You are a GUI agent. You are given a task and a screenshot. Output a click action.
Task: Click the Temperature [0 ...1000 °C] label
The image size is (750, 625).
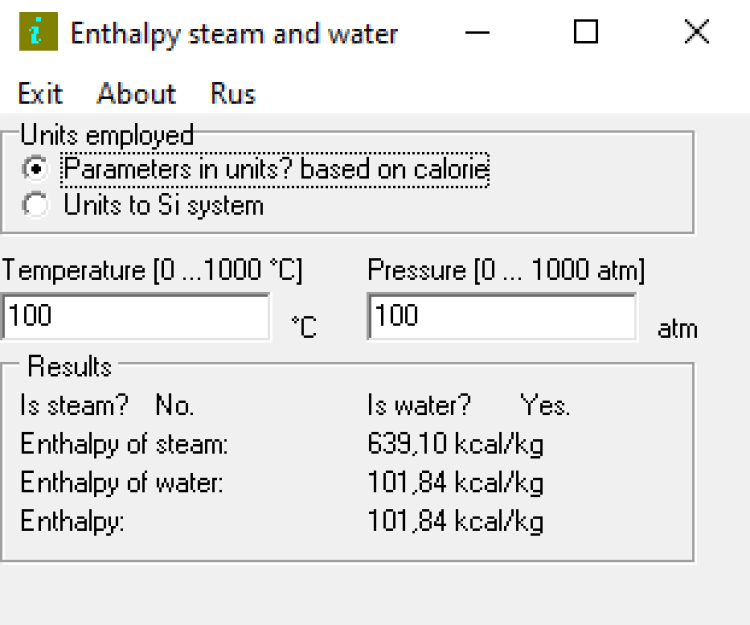click(x=152, y=270)
